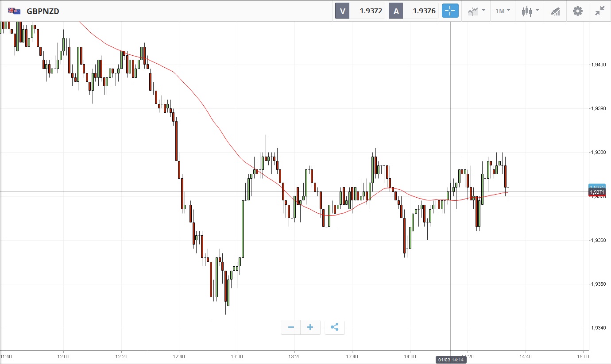Click the collapse chart arrows icon

pos(600,11)
